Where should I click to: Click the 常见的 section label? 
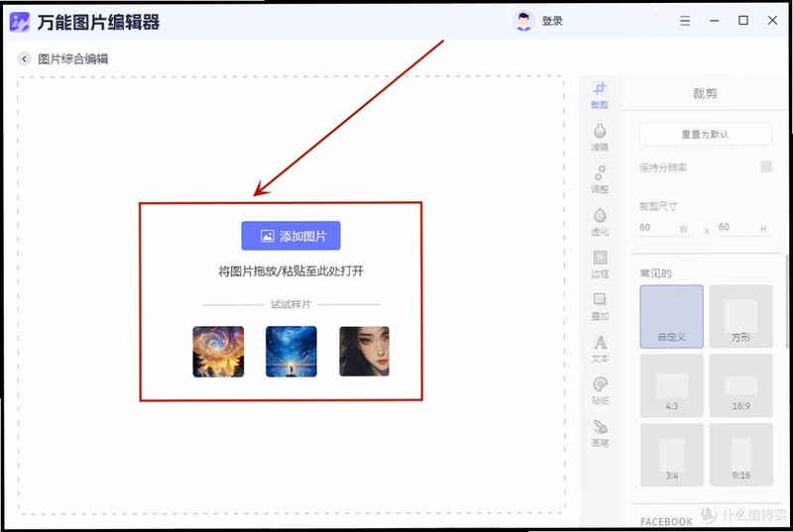(655, 273)
